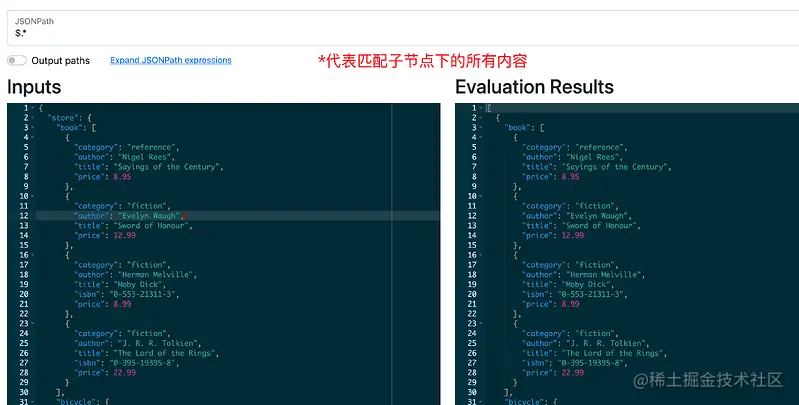Viewport: 799px width, 405px height.
Task: Click "Nigel Rees" author value in Inputs
Action: pos(145,157)
